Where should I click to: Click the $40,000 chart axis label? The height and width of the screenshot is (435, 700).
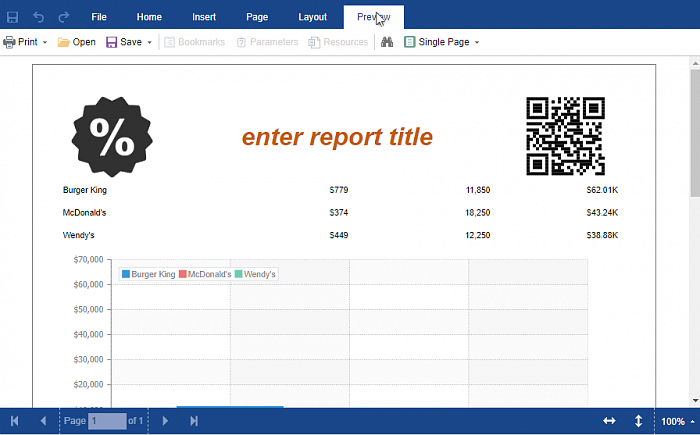[x=88, y=334]
